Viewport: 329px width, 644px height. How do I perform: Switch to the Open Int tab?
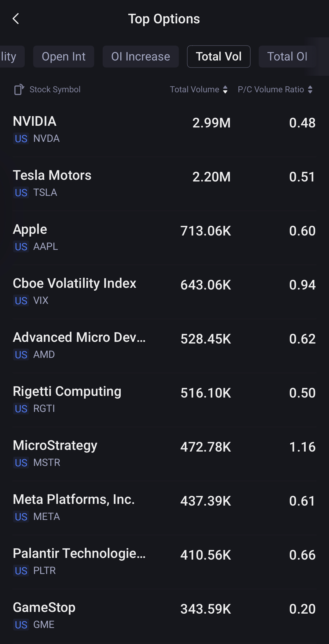pyautogui.click(x=64, y=57)
